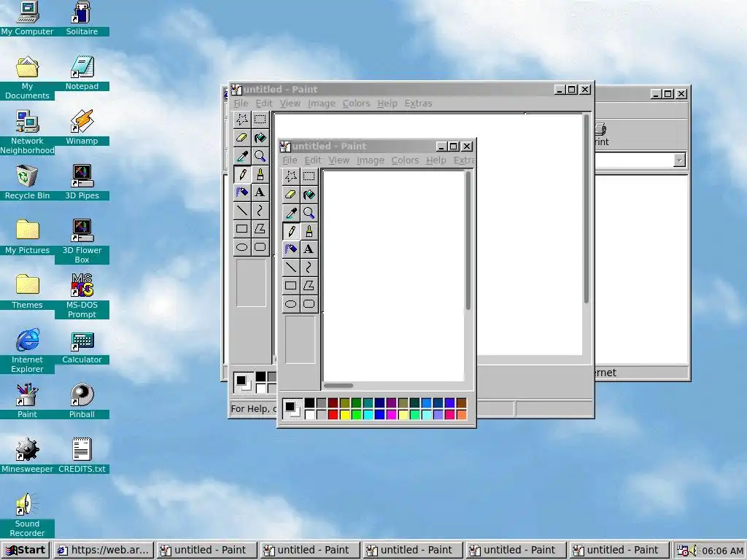Screen dimensions: 747x560
Task: Click horizontal scrollbar thumb of front Paint canvas
Action: click(x=338, y=386)
